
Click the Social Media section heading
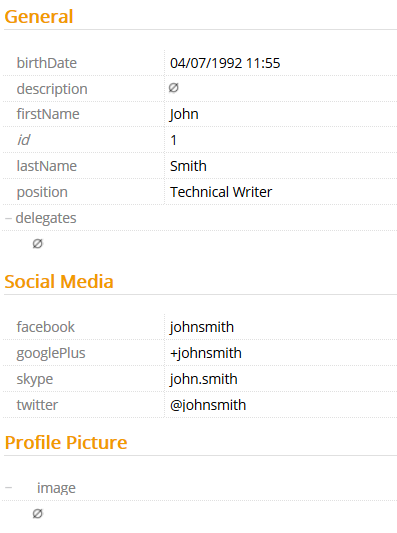[x=59, y=281]
